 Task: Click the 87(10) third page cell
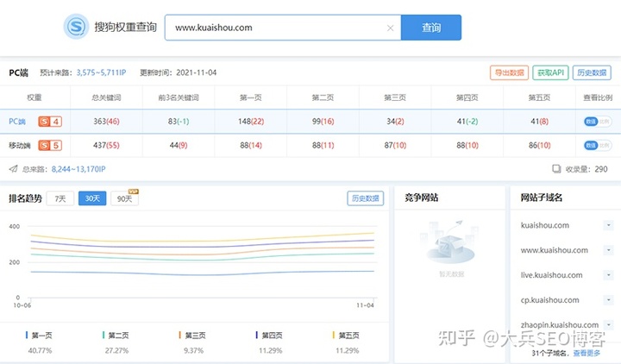pos(395,146)
